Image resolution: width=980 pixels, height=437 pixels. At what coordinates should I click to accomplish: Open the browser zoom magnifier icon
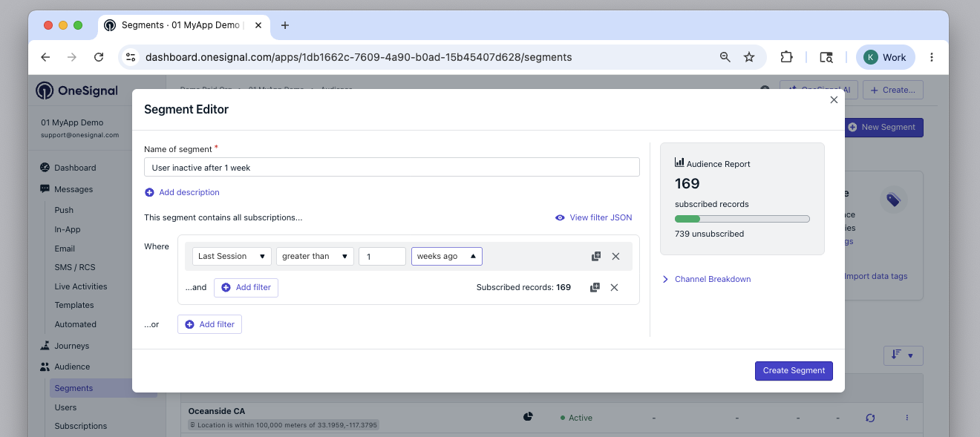pos(725,57)
